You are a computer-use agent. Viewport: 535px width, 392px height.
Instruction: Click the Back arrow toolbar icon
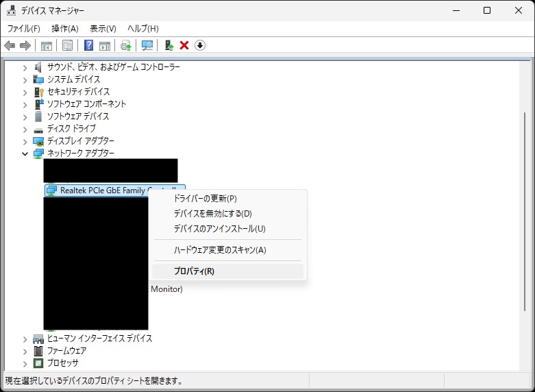click(10, 45)
